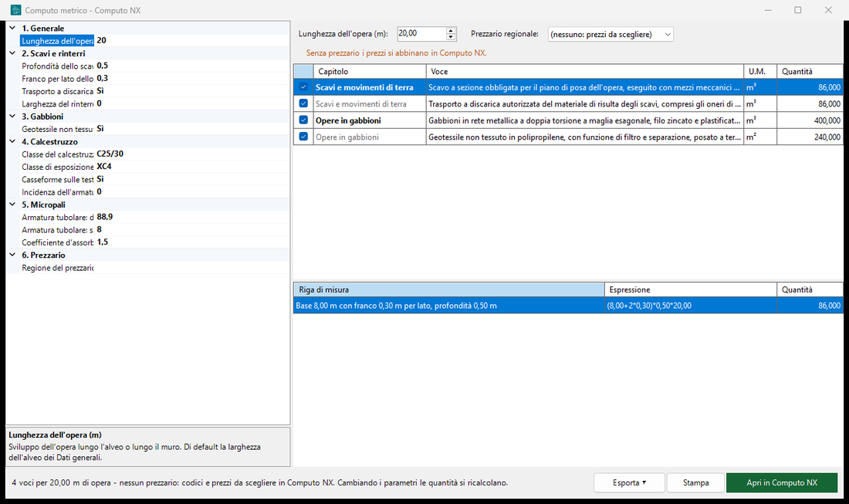Image resolution: width=849 pixels, height=504 pixels.
Task: Select the Regione del prezzario property
Action: [154, 268]
